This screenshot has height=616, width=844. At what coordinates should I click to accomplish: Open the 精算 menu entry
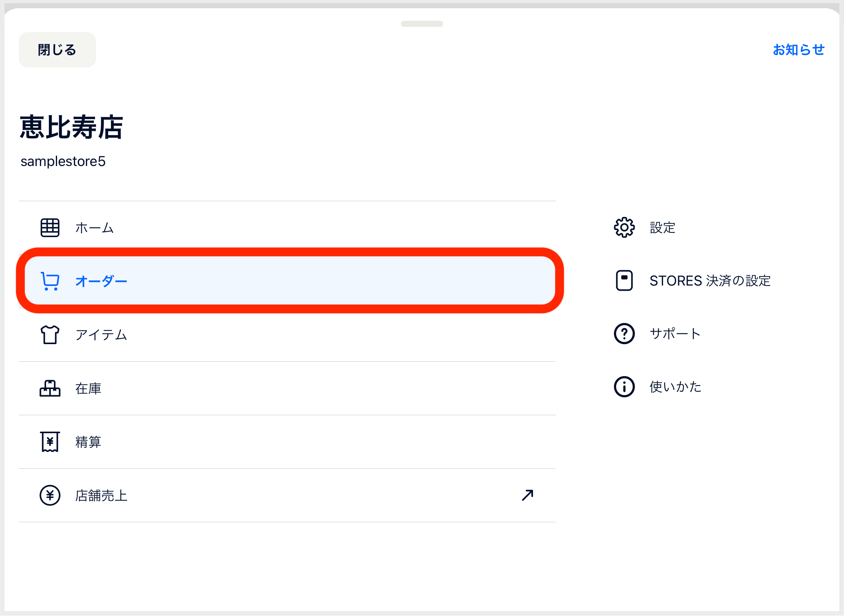pos(287,442)
